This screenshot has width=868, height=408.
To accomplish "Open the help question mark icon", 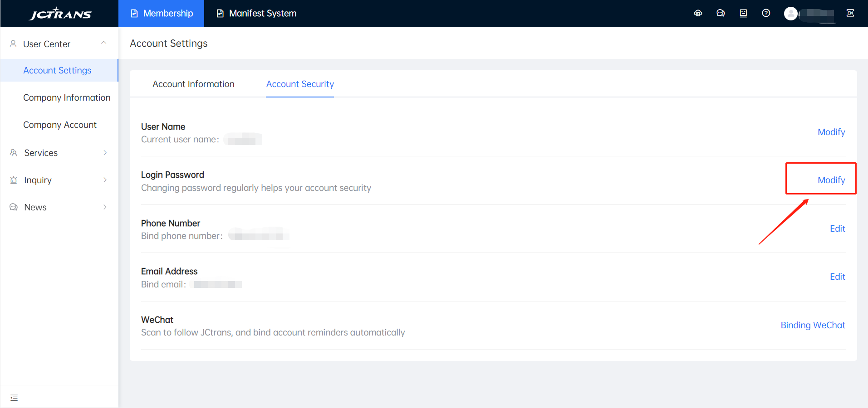I will [x=766, y=13].
